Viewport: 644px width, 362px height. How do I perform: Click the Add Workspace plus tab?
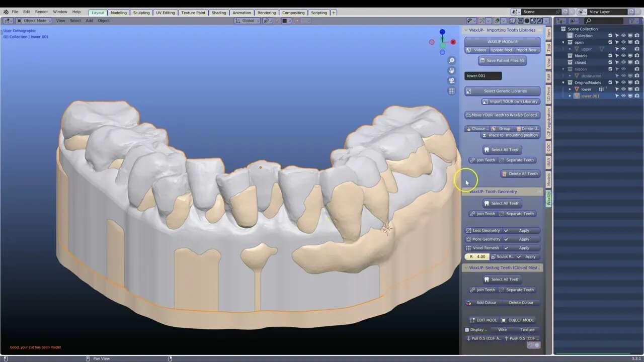pyautogui.click(x=334, y=12)
